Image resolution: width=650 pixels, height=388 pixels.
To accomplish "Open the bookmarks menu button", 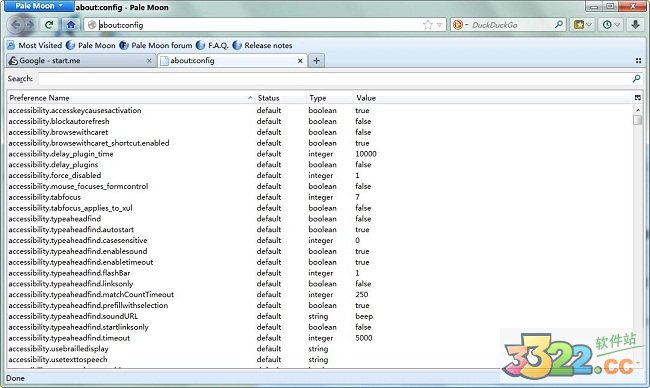I will pos(582,25).
